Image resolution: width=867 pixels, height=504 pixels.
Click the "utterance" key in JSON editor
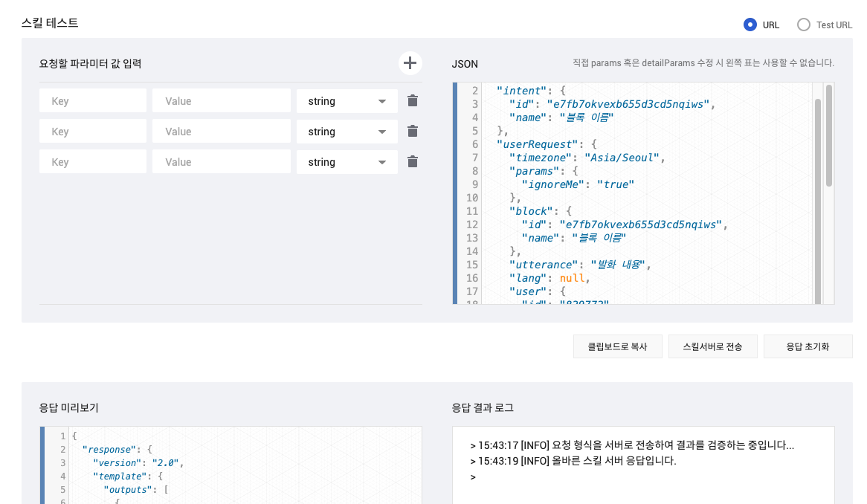tap(543, 265)
